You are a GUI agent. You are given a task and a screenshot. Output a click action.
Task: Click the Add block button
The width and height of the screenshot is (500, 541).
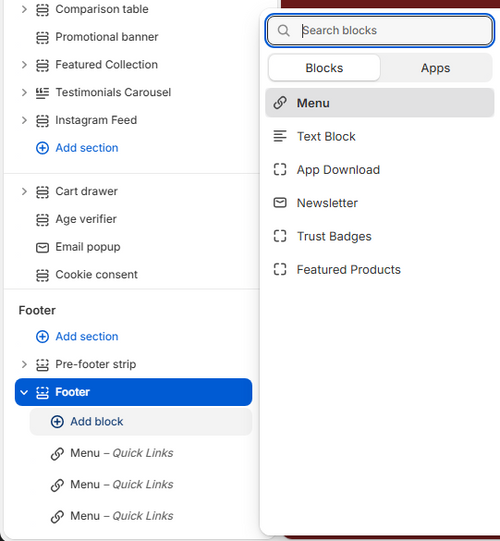(141, 422)
